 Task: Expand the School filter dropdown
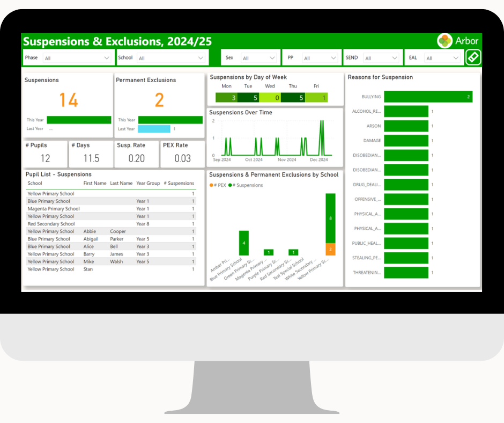click(x=162, y=58)
